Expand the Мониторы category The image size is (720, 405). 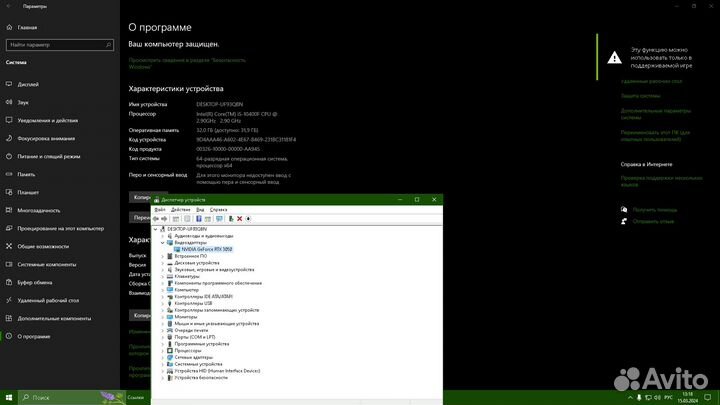163,317
